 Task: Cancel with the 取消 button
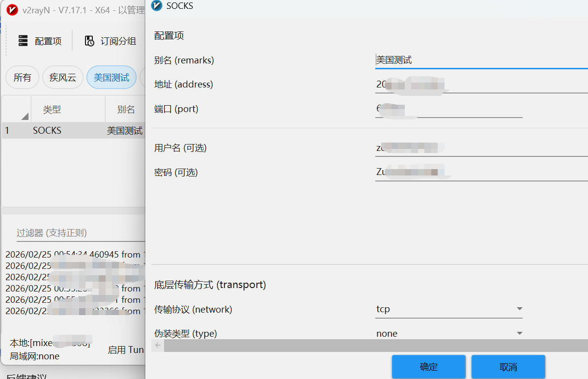point(508,367)
